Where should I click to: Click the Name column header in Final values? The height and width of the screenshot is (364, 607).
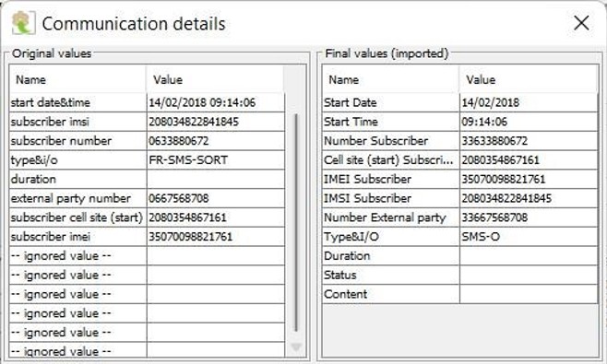pyautogui.click(x=390, y=79)
